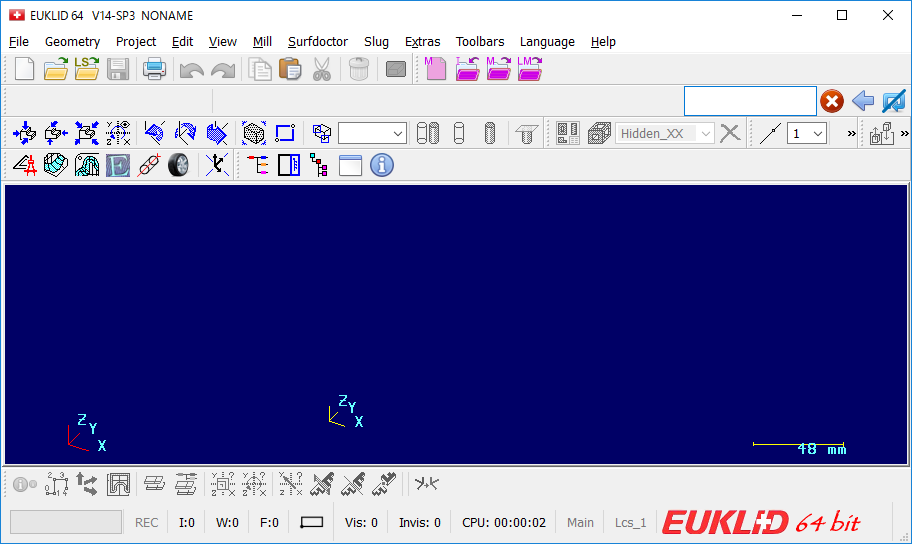
Task: Click the double cylinder shading icon
Action: point(428,133)
